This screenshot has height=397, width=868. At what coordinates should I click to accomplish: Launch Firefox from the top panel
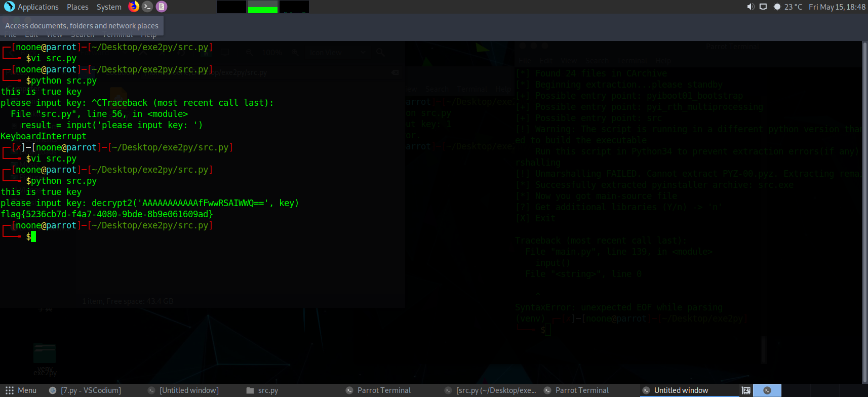pos(134,7)
